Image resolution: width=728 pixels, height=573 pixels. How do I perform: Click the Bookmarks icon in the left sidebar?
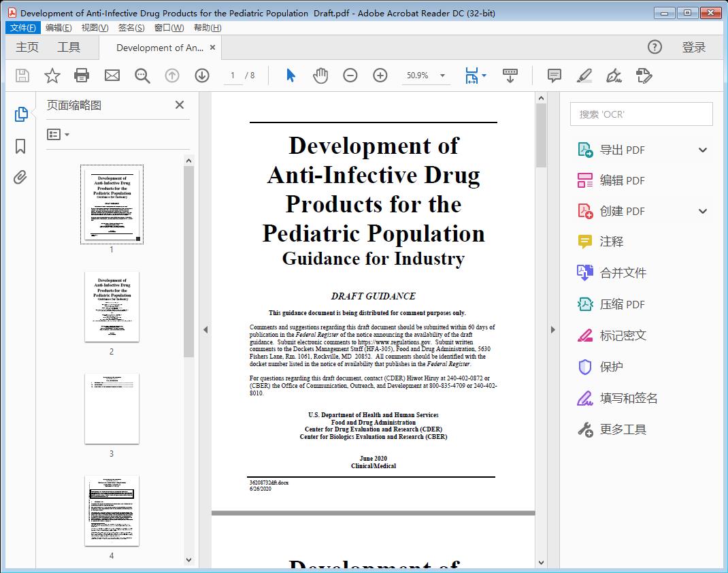(x=20, y=146)
